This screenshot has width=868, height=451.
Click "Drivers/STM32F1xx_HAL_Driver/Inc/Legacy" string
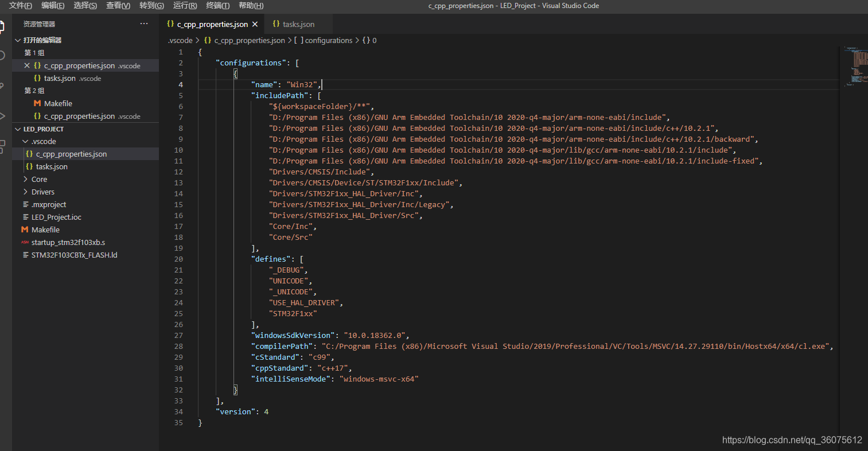coord(359,204)
